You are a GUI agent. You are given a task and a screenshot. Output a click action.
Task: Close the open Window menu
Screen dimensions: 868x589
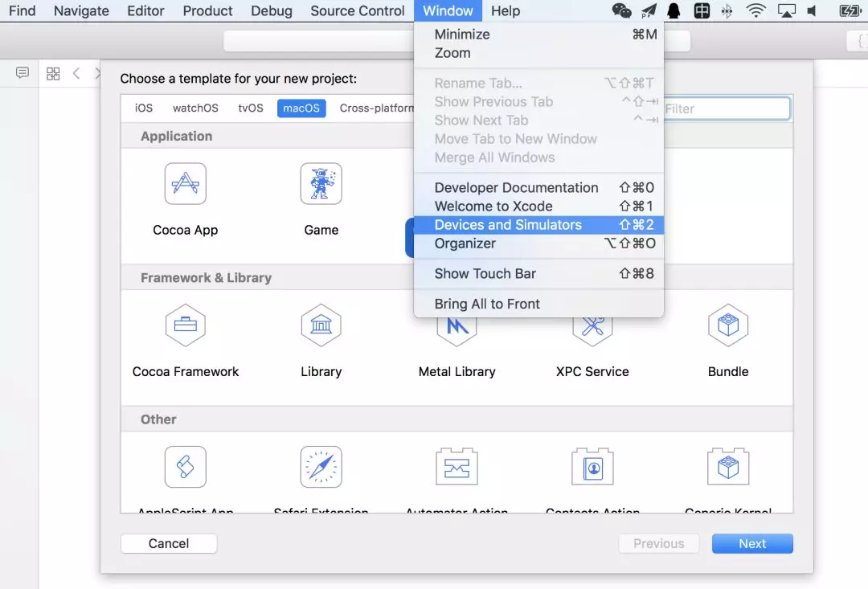click(448, 10)
